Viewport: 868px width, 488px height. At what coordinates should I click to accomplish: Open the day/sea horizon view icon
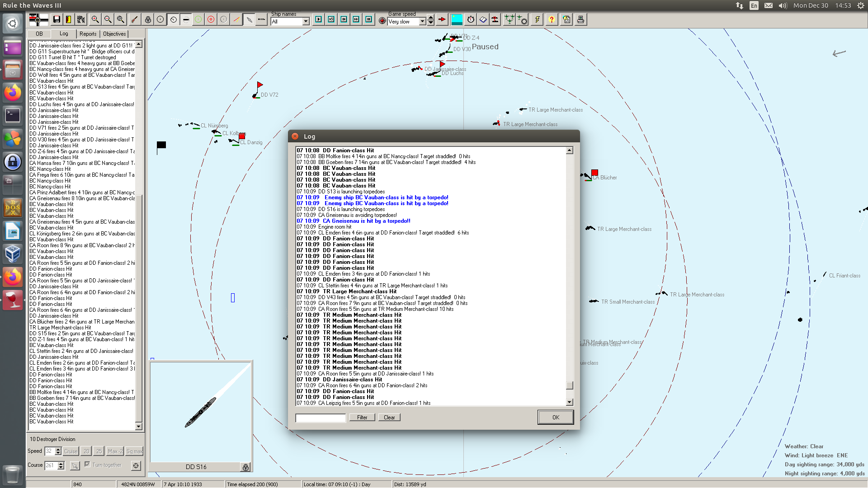tap(457, 19)
